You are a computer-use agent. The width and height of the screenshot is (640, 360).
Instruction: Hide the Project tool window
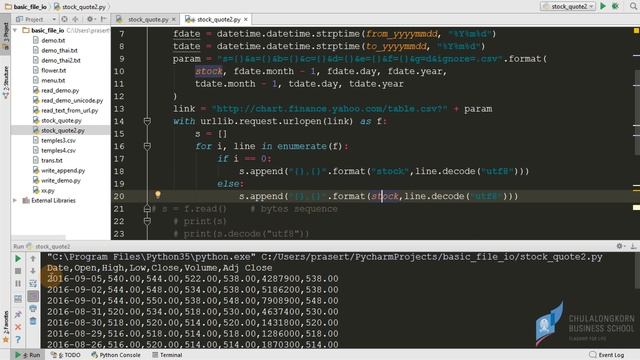(x=103, y=19)
